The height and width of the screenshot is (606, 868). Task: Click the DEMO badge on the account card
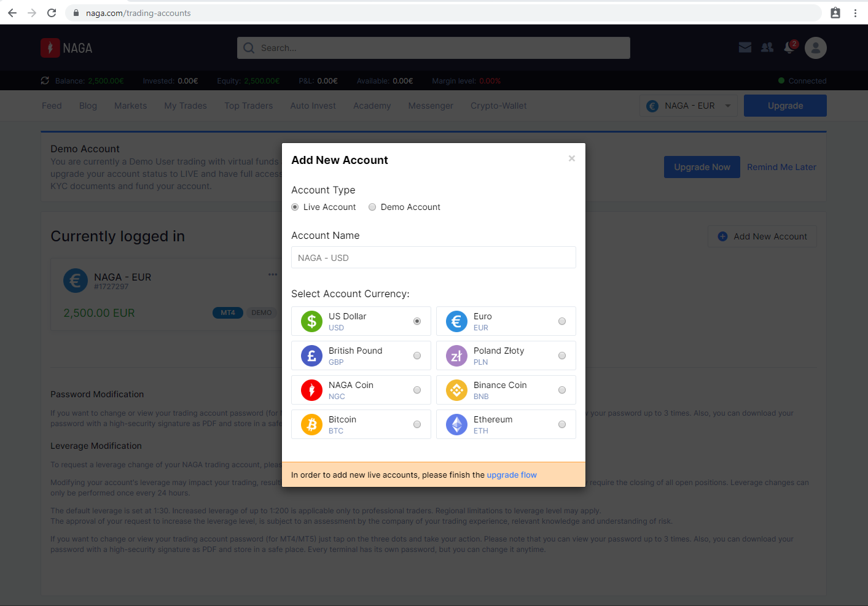click(262, 313)
